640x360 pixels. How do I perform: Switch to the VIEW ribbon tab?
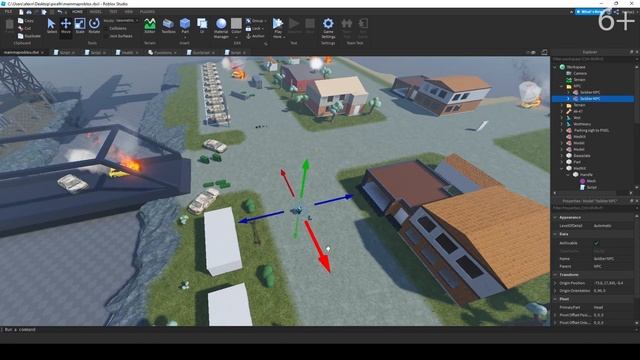coord(129,12)
